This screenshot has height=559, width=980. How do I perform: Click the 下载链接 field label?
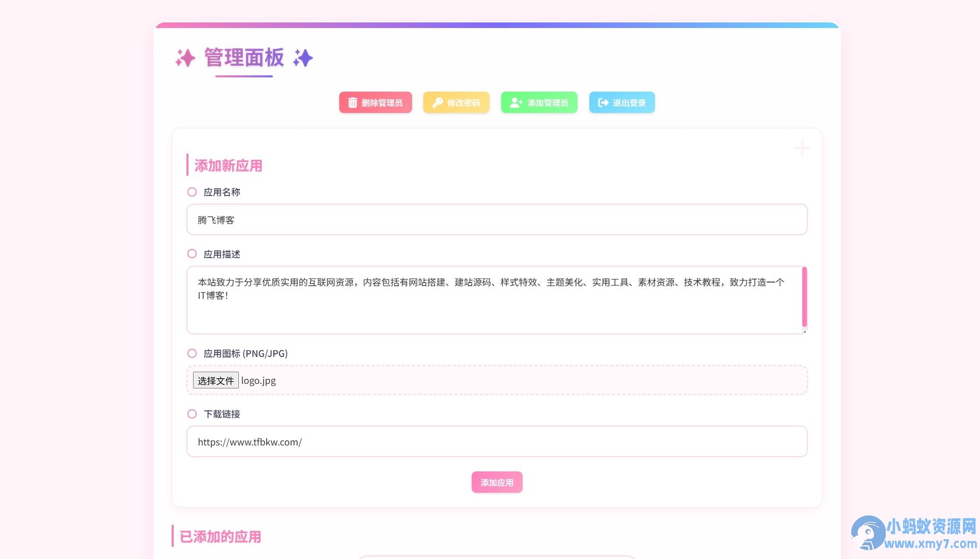tap(222, 414)
